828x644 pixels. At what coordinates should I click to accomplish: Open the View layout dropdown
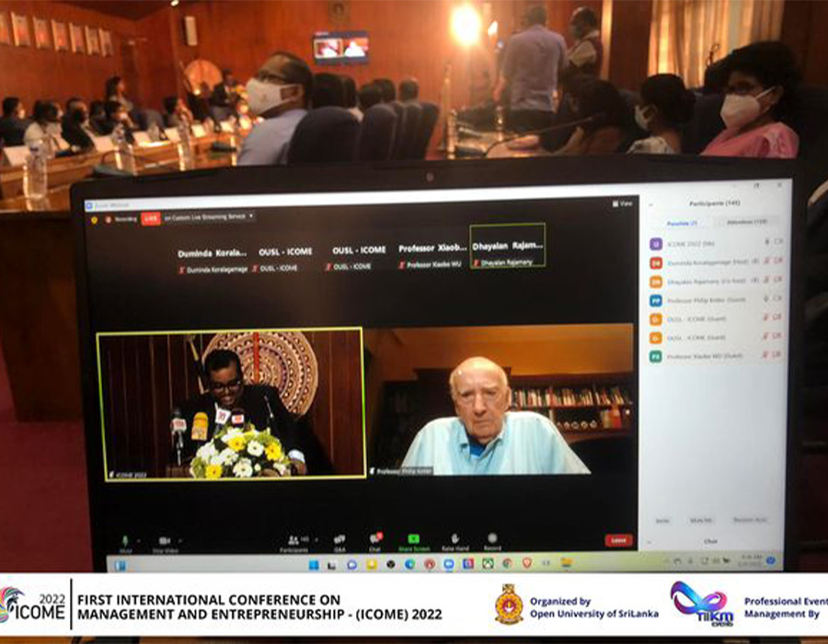pyautogui.click(x=625, y=203)
